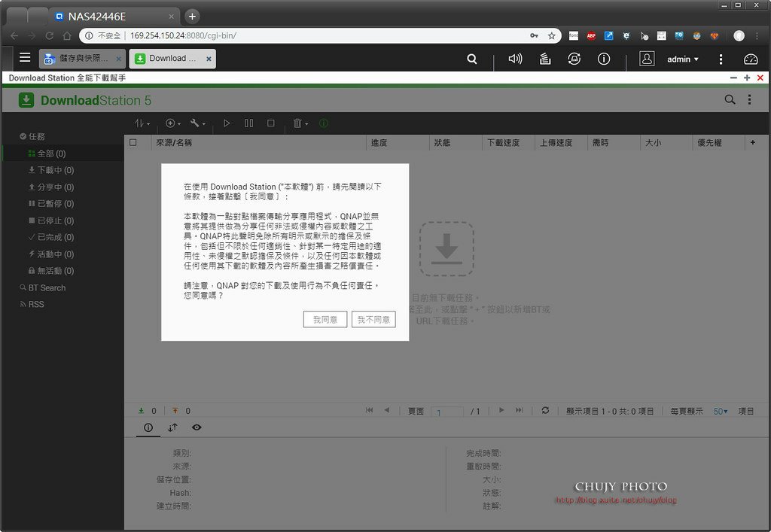Open the settings wrench dropdown
Viewport: 771px width, 532px height.
click(198, 123)
